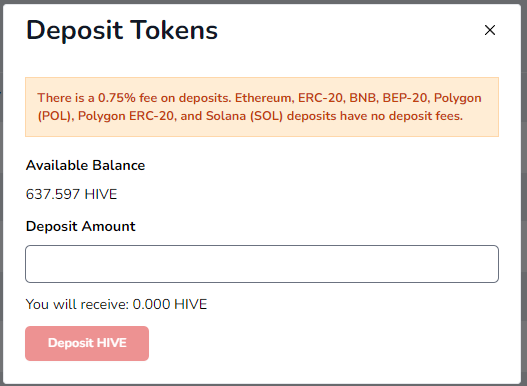
Task: Close the Deposit Tokens dialog
Action: (x=490, y=30)
